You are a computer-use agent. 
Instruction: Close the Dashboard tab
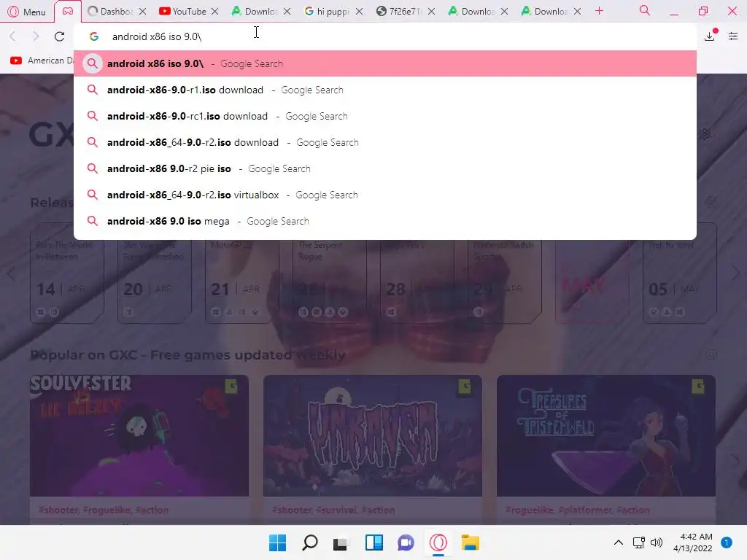[142, 12]
